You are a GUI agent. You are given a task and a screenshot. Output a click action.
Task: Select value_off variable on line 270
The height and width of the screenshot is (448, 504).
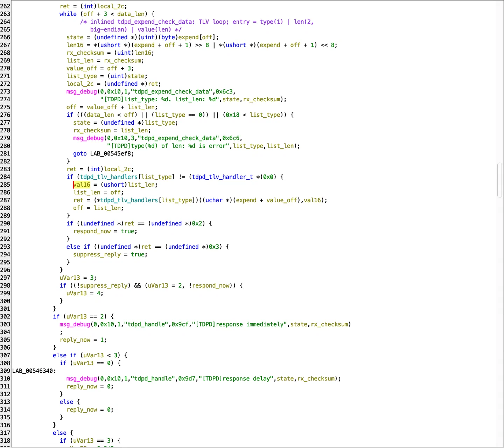pos(82,68)
